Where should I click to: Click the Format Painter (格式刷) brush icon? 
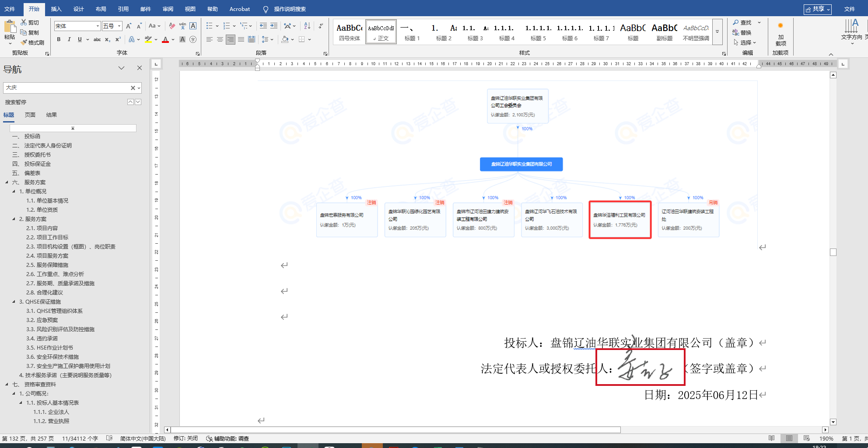tap(24, 42)
